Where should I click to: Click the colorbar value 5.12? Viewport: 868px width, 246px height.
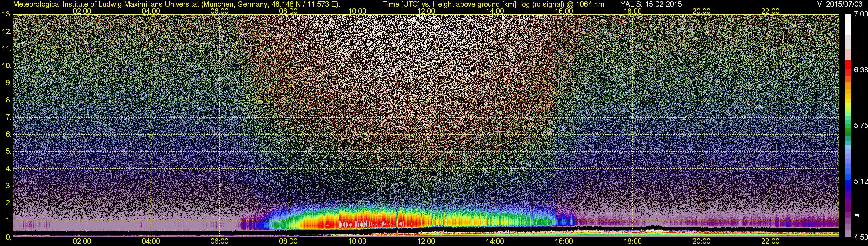coord(860,181)
